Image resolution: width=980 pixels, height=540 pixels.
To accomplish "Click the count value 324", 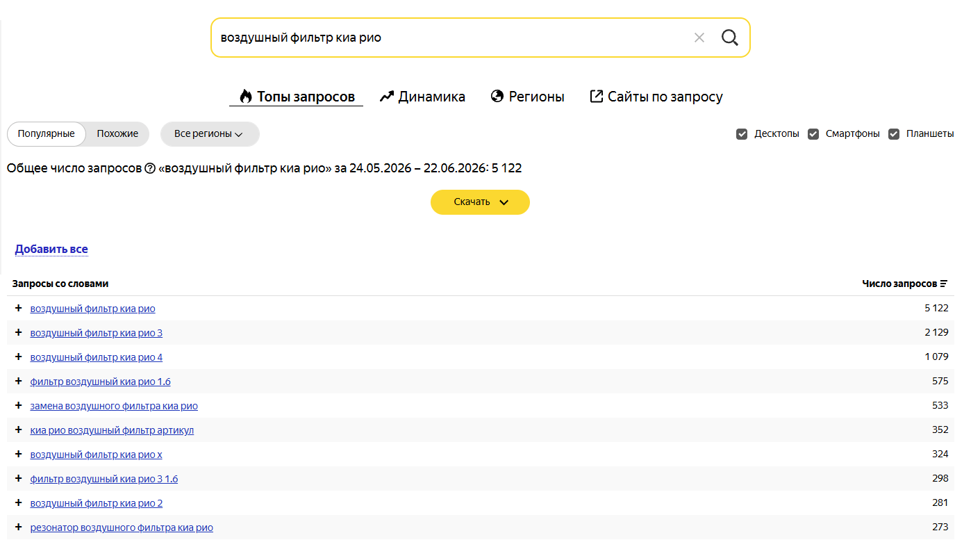I will [x=940, y=454].
